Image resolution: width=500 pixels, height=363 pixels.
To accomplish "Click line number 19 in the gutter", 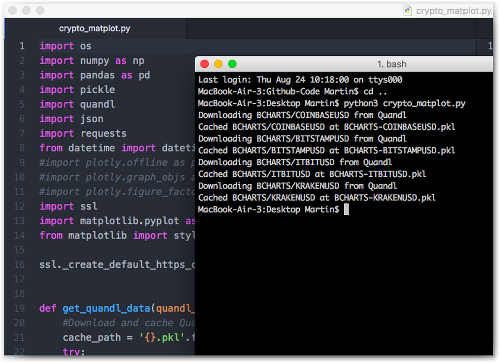I will [19, 308].
